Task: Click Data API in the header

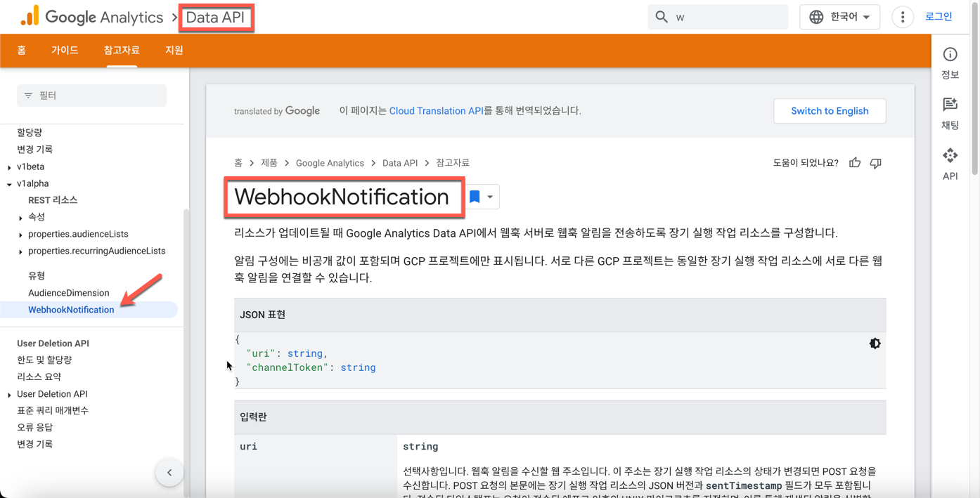Action: pos(215,18)
